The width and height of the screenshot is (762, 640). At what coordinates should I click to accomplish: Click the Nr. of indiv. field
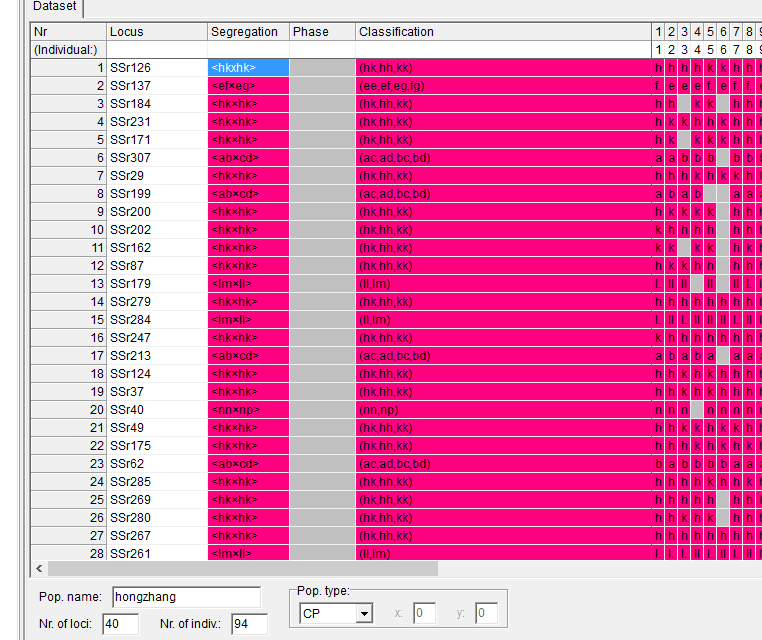click(249, 624)
